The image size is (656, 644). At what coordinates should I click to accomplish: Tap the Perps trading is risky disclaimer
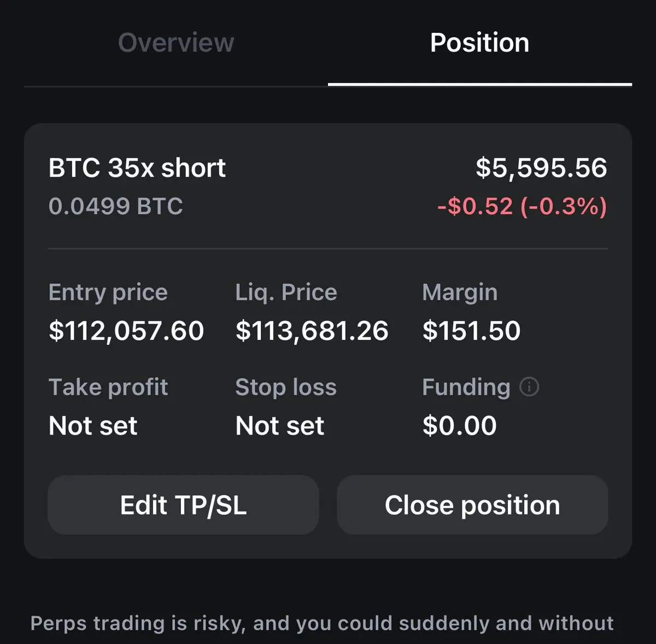coord(322,623)
